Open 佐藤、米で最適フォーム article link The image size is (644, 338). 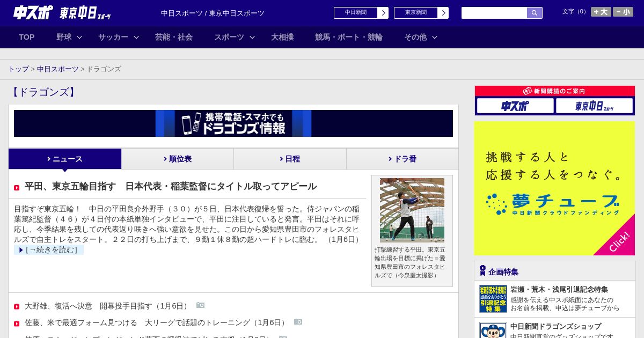click(156, 322)
